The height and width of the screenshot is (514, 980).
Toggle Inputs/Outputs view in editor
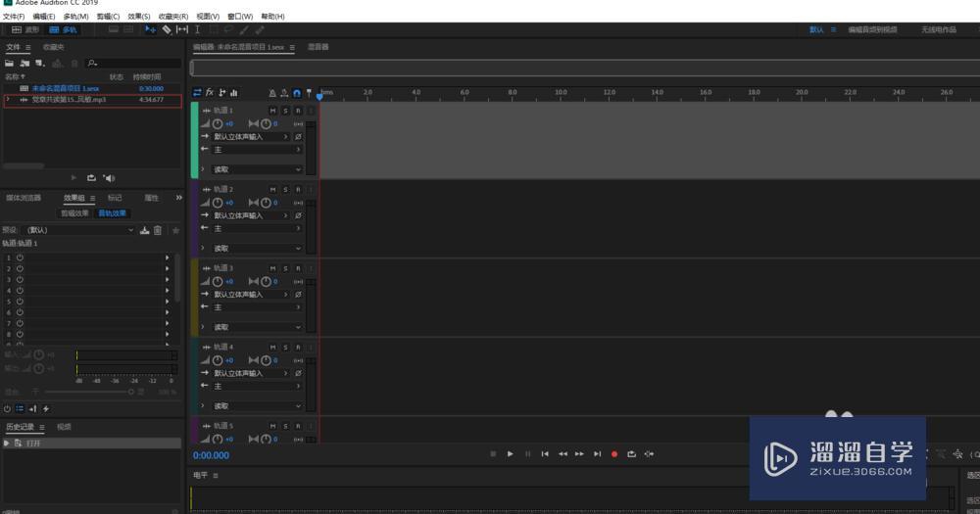pos(197,92)
